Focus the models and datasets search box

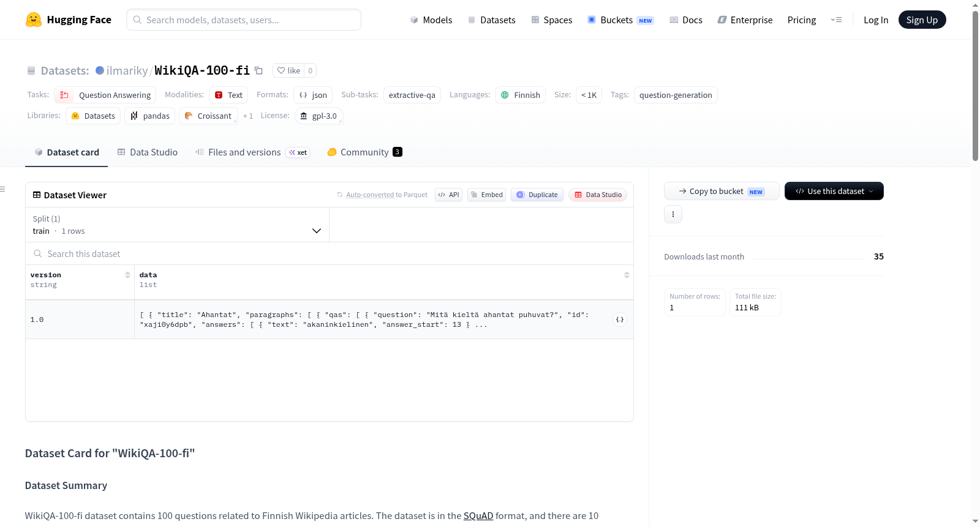pyautogui.click(x=244, y=20)
